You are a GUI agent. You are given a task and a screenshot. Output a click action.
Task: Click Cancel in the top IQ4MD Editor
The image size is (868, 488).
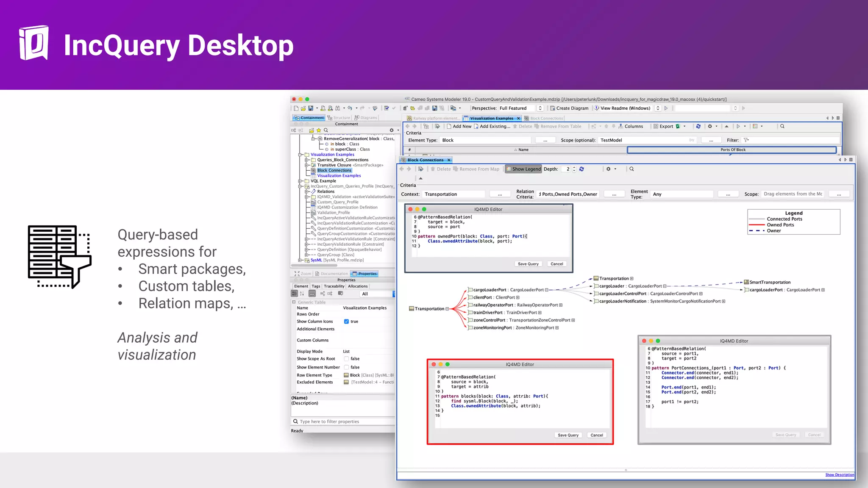(556, 264)
